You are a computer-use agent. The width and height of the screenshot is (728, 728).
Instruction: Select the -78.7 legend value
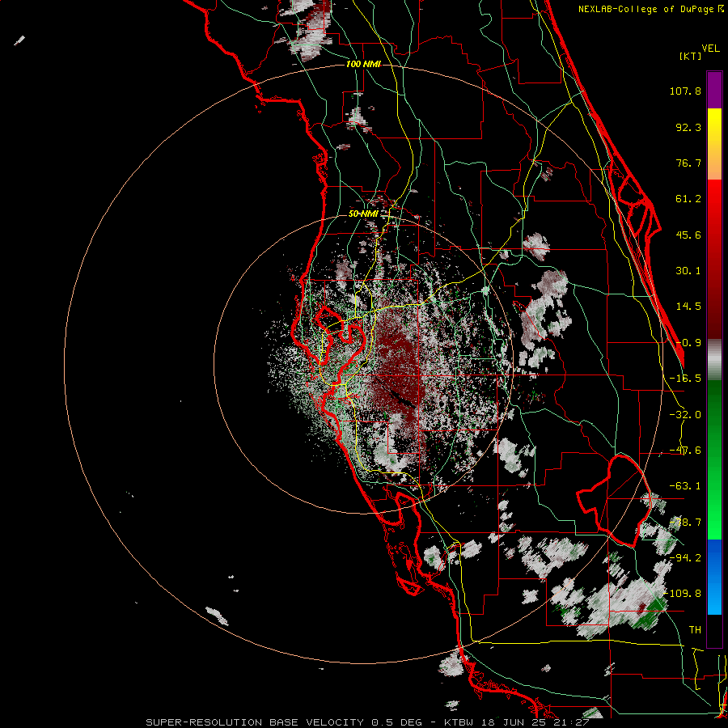[x=685, y=523]
